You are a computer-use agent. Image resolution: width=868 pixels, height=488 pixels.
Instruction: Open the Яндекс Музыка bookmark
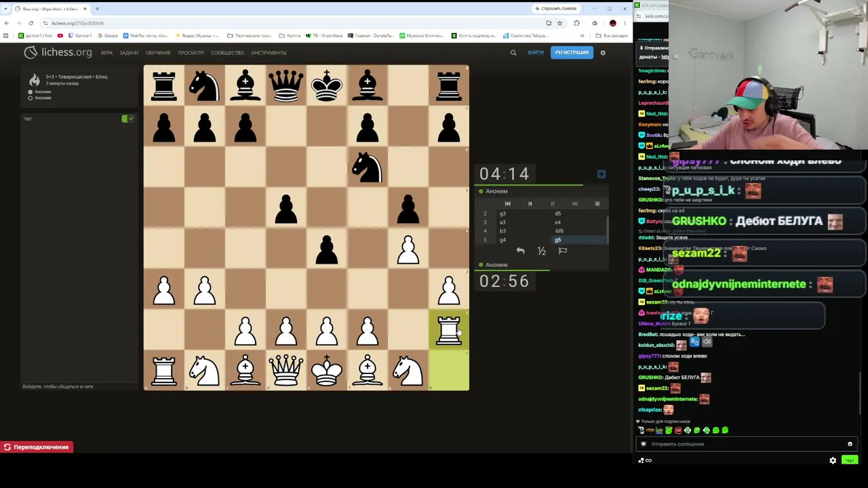click(198, 35)
